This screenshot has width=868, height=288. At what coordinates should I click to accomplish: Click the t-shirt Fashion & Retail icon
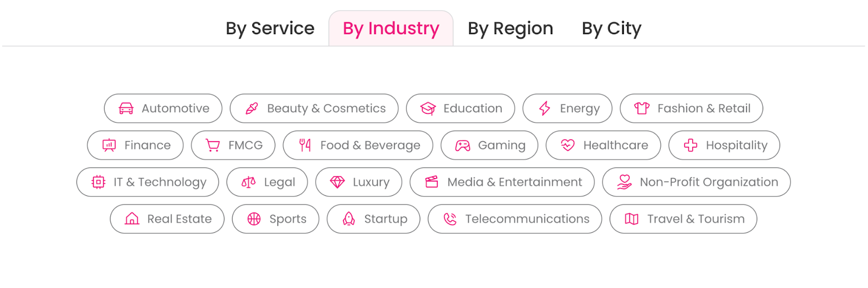[642, 108]
